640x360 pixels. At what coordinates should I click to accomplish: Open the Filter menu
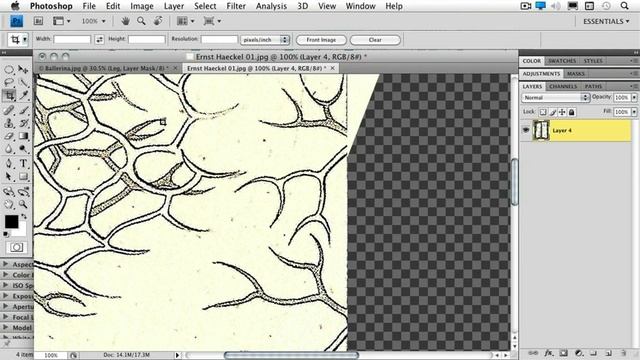coord(236,6)
